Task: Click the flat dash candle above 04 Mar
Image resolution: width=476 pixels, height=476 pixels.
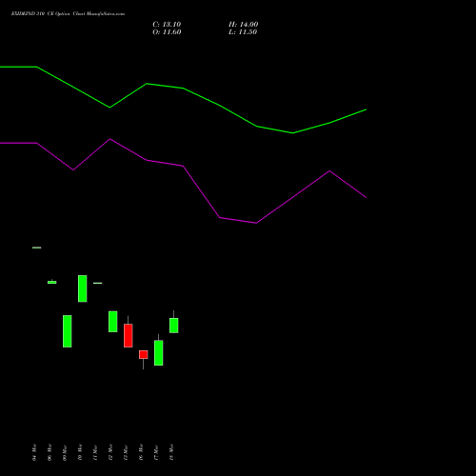Action: (x=37, y=248)
